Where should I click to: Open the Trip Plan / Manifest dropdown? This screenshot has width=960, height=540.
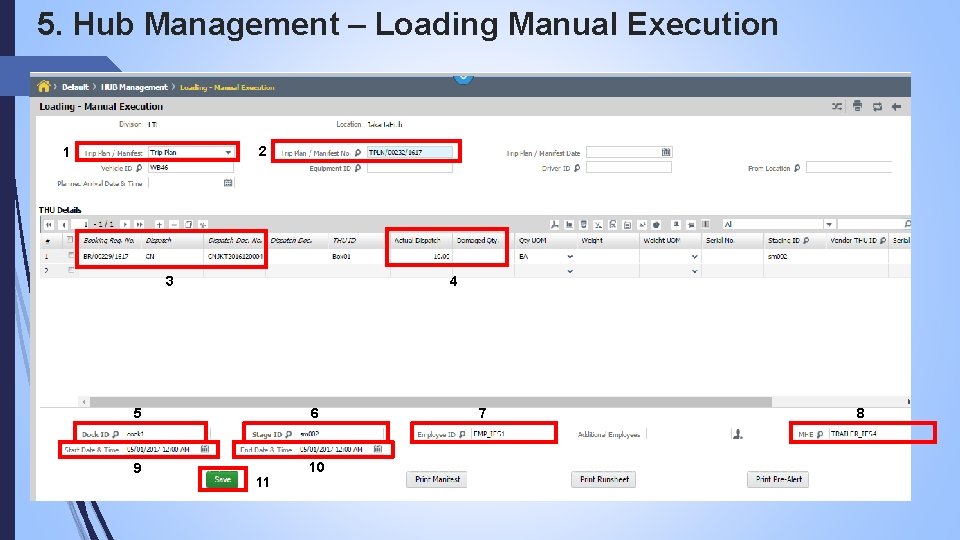[228, 152]
